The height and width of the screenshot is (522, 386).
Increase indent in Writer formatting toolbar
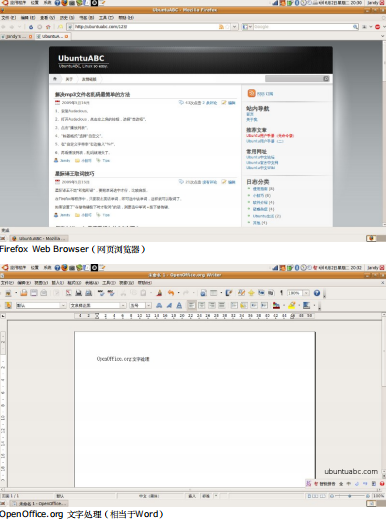[x=264, y=305]
